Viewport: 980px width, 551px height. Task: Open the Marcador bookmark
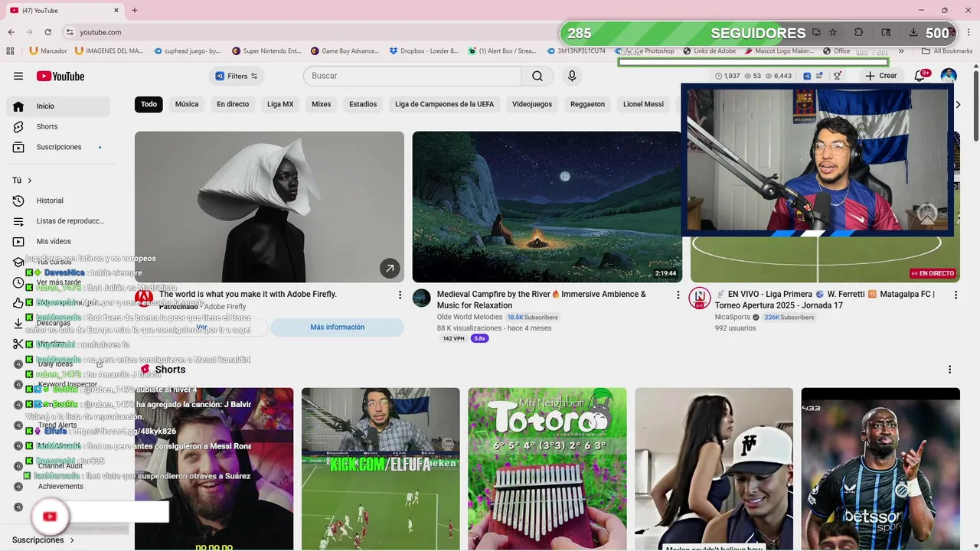[47, 51]
